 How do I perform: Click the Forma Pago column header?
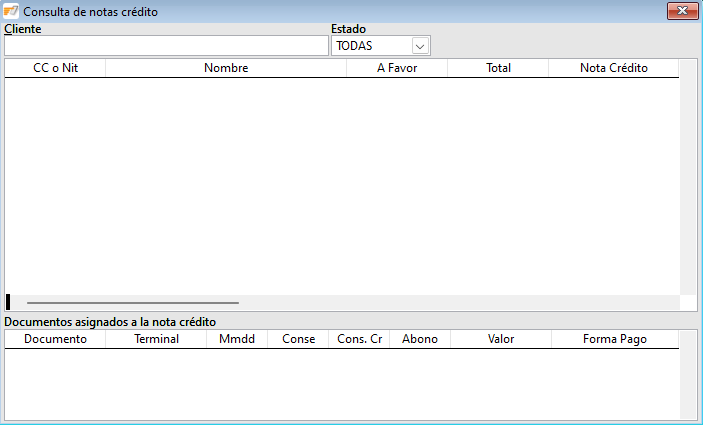(x=615, y=339)
